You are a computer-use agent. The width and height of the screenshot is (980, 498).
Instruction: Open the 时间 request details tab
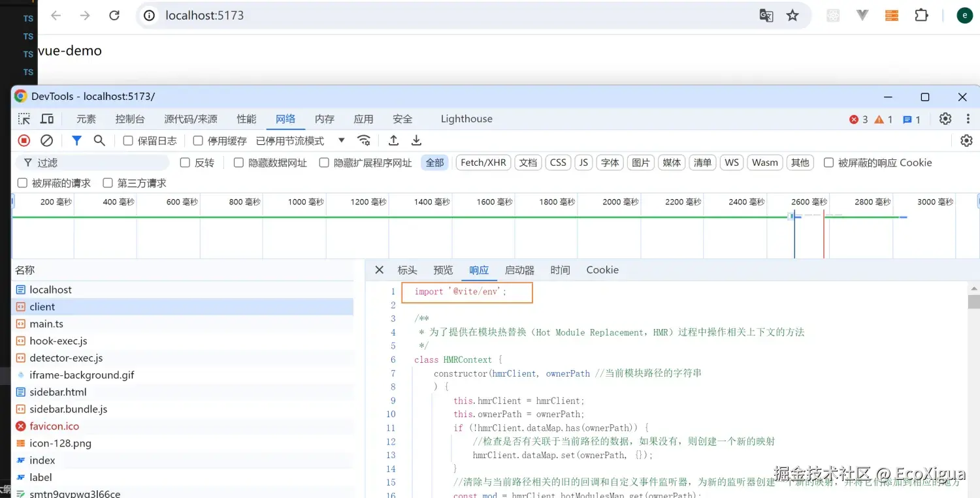click(560, 270)
